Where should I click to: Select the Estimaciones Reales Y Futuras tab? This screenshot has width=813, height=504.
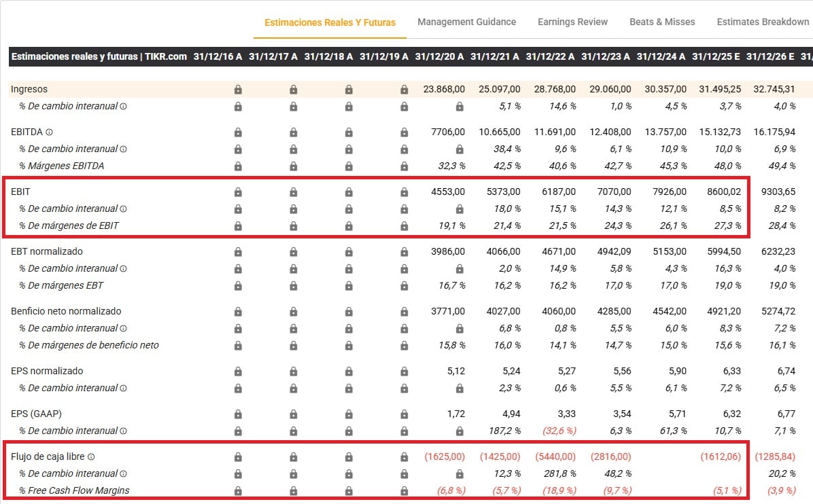click(330, 22)
